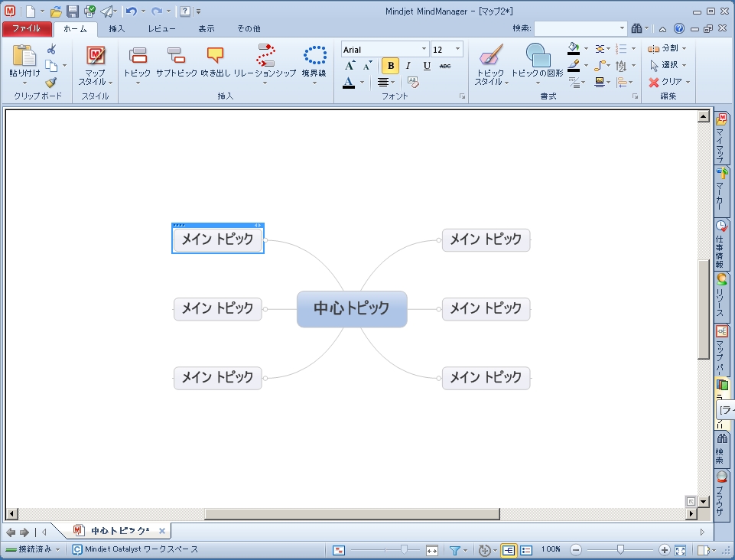Screen dimensions: 735x560
Task: Open the ファイル menu tab
Action: (27, 28)
